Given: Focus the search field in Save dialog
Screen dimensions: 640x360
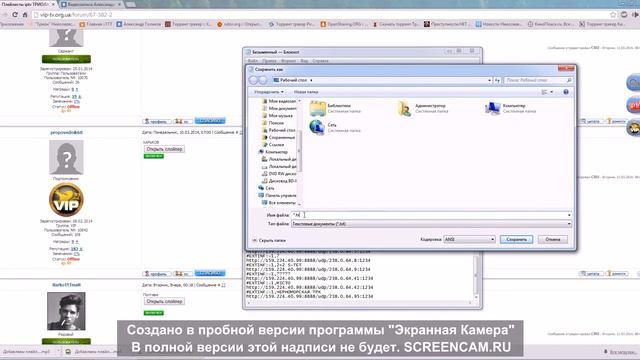Looking at the screenshot, I should (538, 80).
